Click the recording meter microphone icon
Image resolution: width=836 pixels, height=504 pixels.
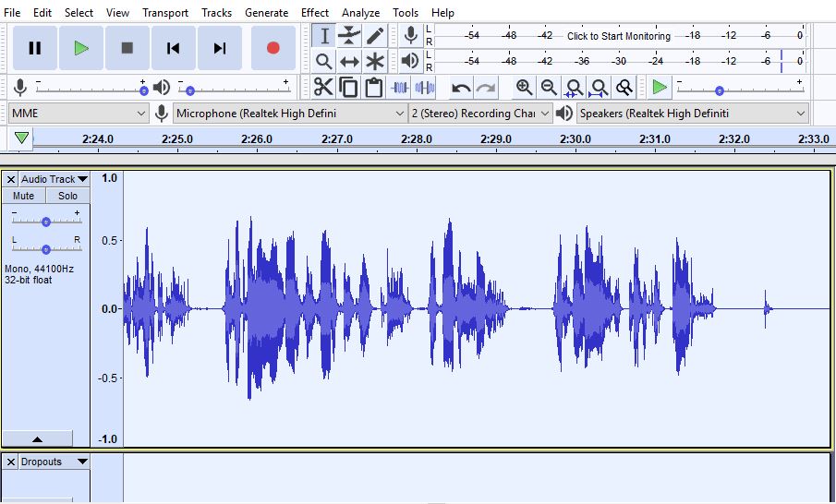point(410,36)
